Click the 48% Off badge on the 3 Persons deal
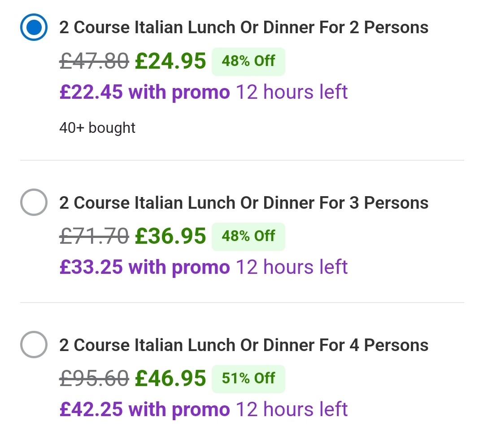The width and height of the screenshot is (484, 448). tap(249, 236)
